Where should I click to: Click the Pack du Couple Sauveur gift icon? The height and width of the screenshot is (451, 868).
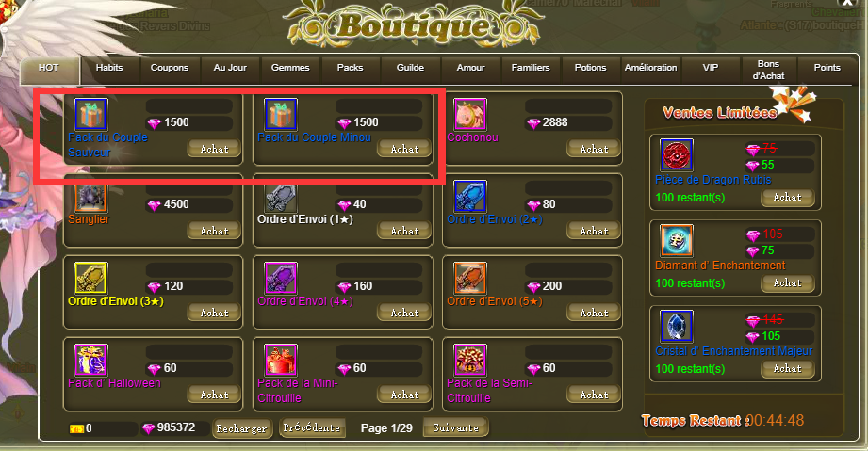point(90,115)
